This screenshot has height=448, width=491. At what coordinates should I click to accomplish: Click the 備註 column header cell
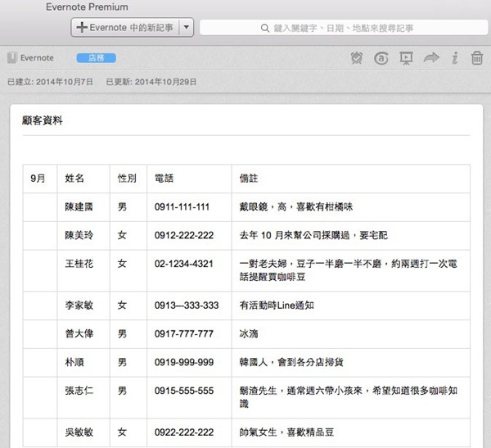pyautogui.click(x=249, y=178)
